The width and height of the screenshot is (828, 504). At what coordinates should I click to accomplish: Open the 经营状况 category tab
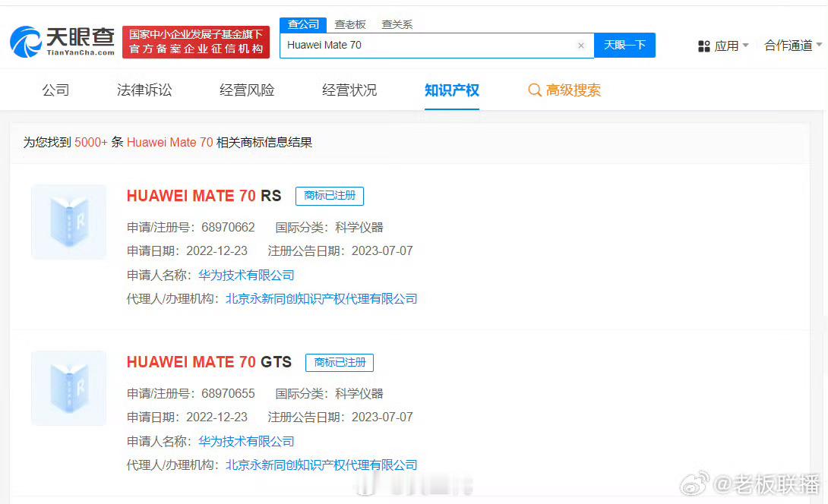coord(349,90)
